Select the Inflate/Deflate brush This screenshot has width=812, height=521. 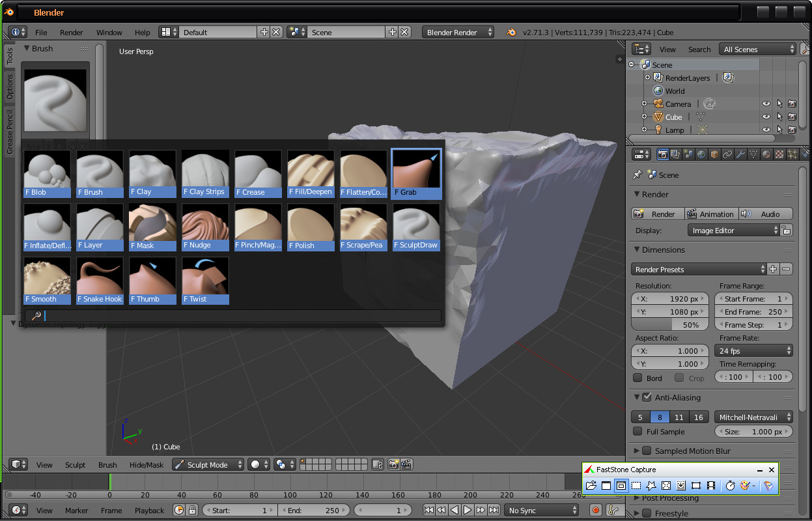48,227
